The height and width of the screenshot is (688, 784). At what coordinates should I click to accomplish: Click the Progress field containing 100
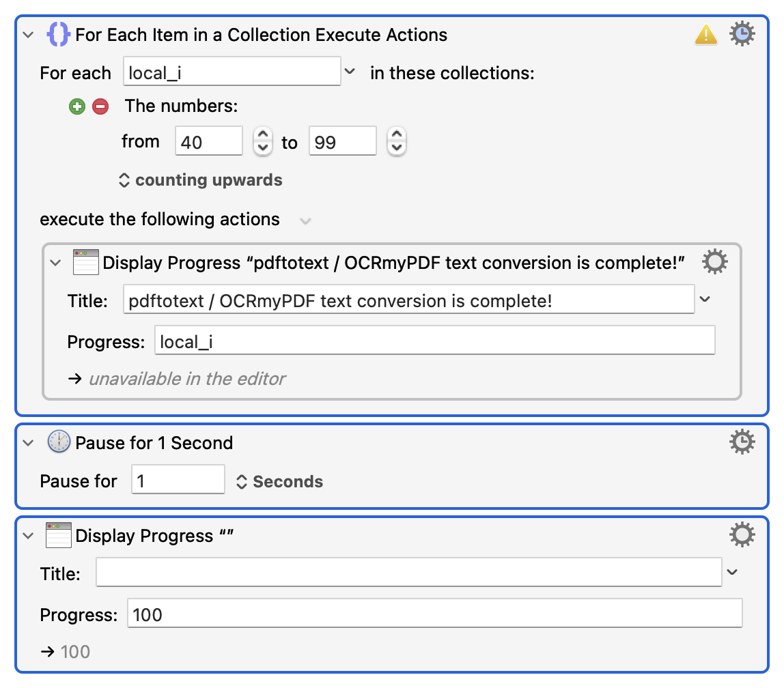[x=434, y=614]
